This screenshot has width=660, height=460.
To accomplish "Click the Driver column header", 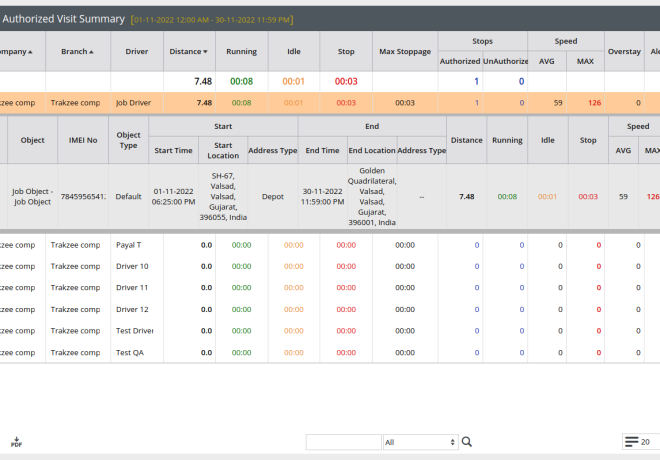I will coord(137,52).
